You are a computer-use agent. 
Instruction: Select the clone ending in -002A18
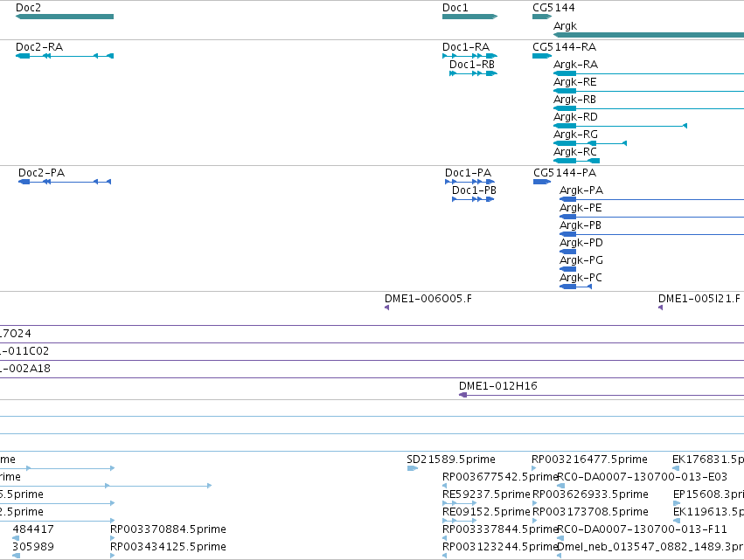coord(372,378)
